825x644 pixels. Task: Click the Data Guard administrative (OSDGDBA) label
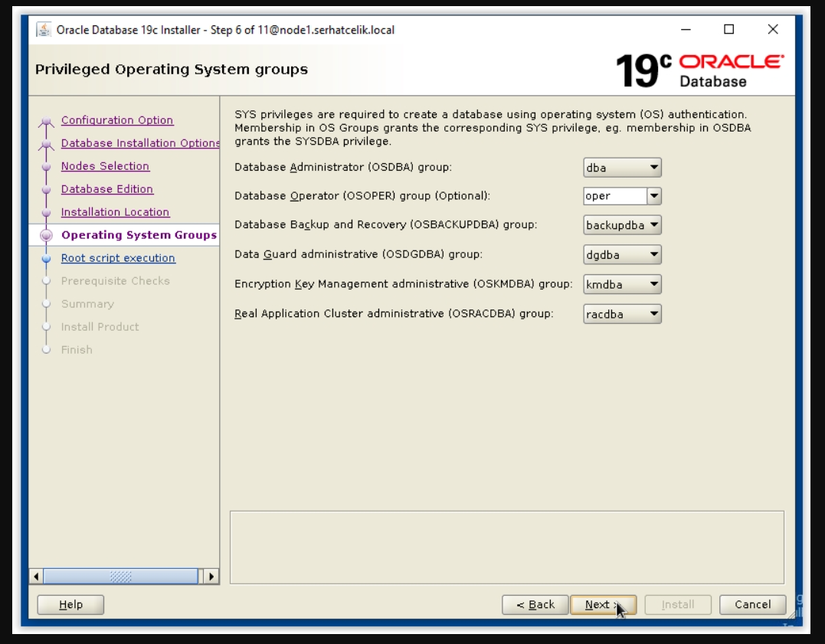pos(358,254)
